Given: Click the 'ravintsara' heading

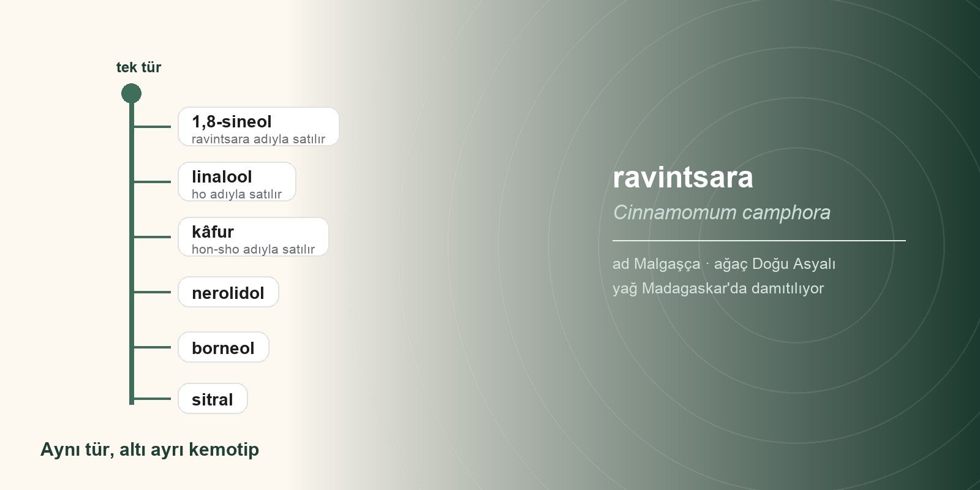Looking at the screenshot, I should pos(683,178).
